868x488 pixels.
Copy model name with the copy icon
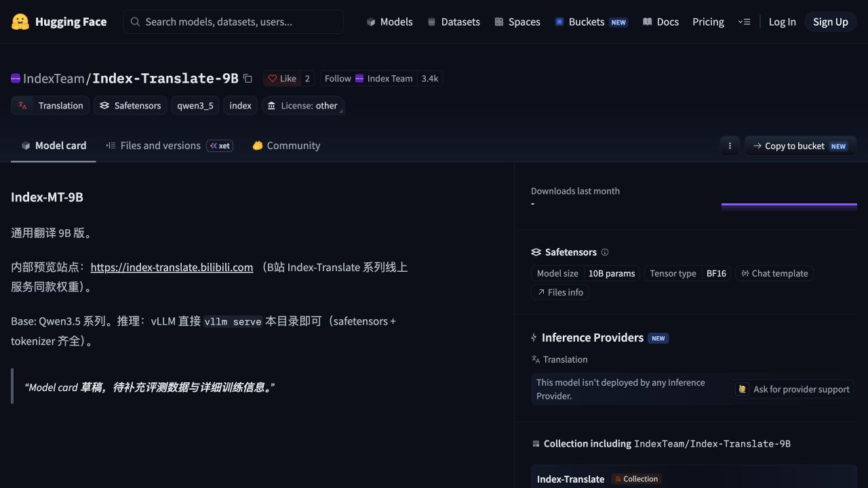(x=248, y=79)
